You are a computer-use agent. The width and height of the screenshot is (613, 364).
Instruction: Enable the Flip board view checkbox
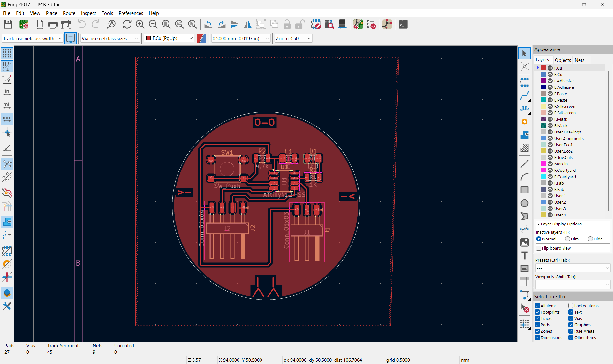coord(539,248)
